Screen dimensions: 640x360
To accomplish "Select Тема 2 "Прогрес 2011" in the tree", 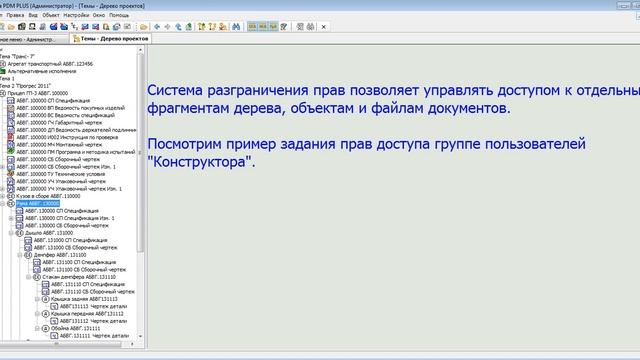I will (25, 86).
